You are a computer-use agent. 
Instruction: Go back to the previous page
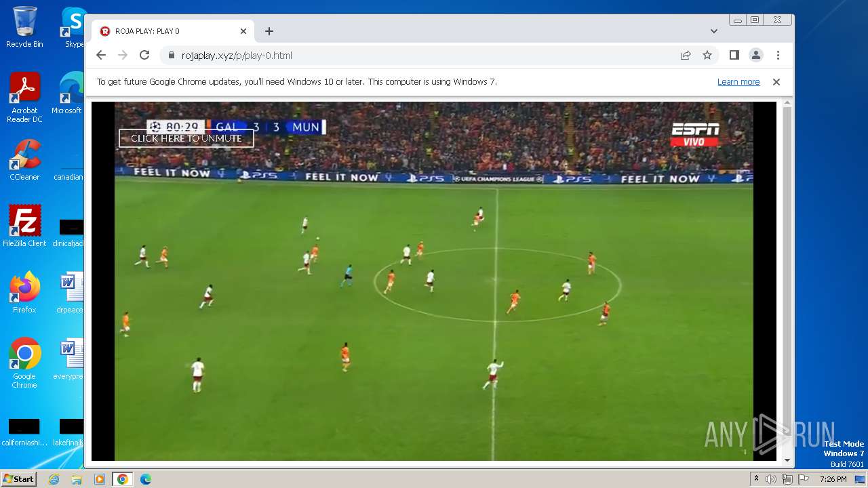(x=101, y=55)
